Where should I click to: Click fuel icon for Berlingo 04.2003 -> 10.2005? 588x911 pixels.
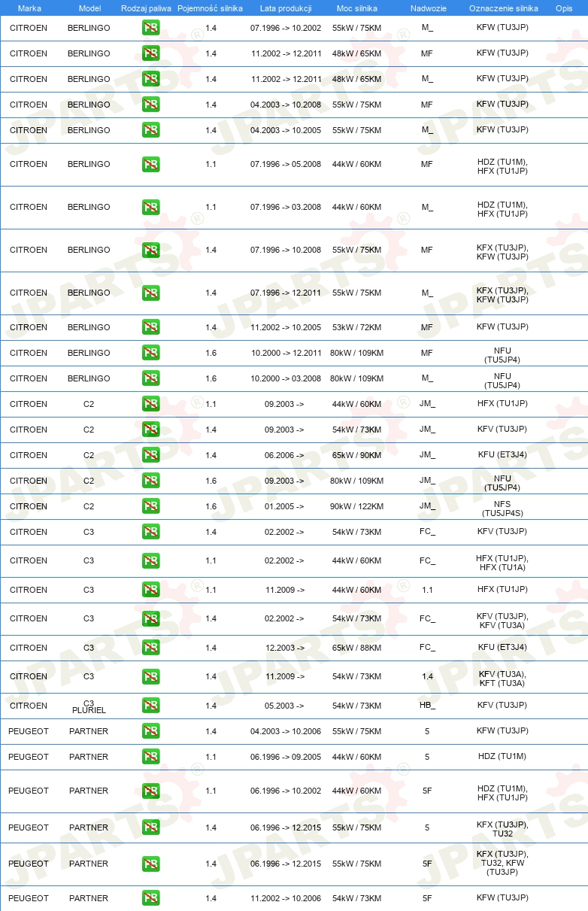tap(150, 130)
